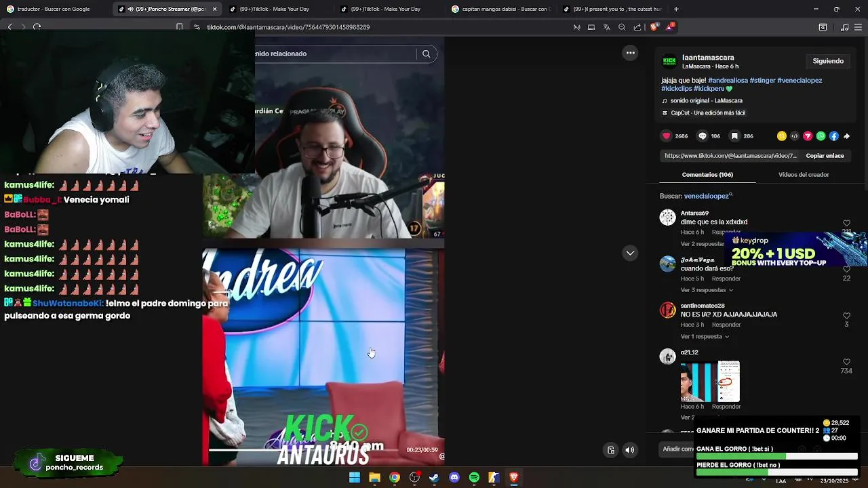The image size is (868, 488).
Task: Go to the next video arrow
Action: pos(631,253)
